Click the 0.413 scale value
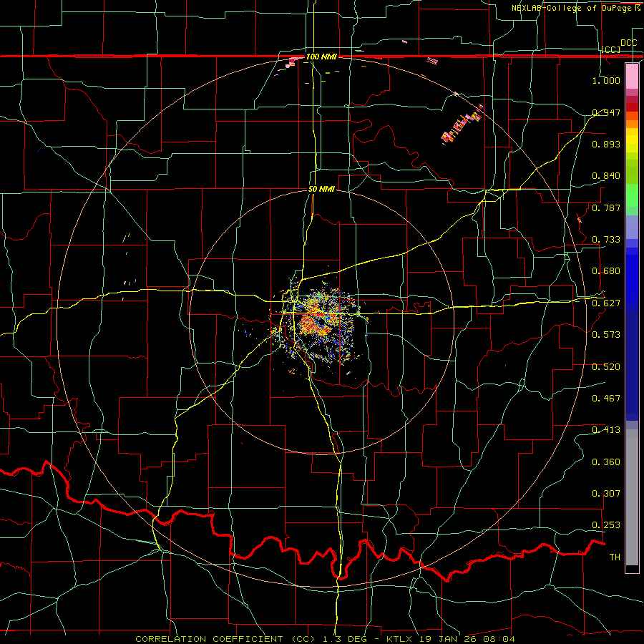644x644 pixels. [x=606, y=430]
